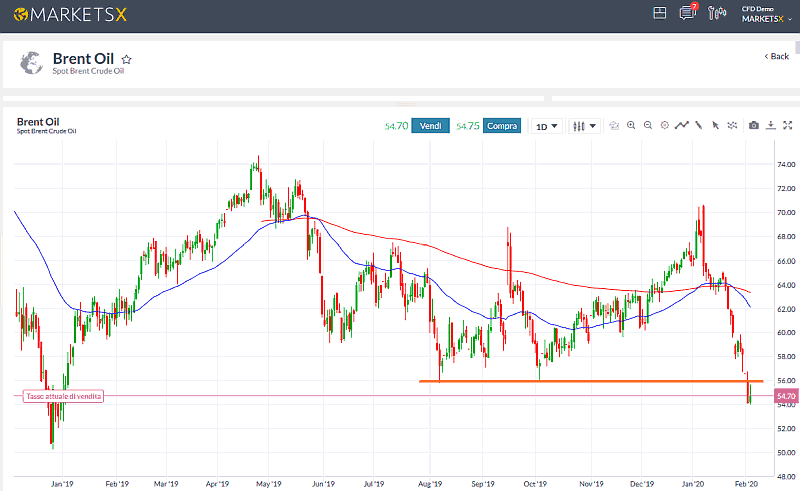
Task: Open the indicators line-chart icon
Action: (x=681, y=126)
